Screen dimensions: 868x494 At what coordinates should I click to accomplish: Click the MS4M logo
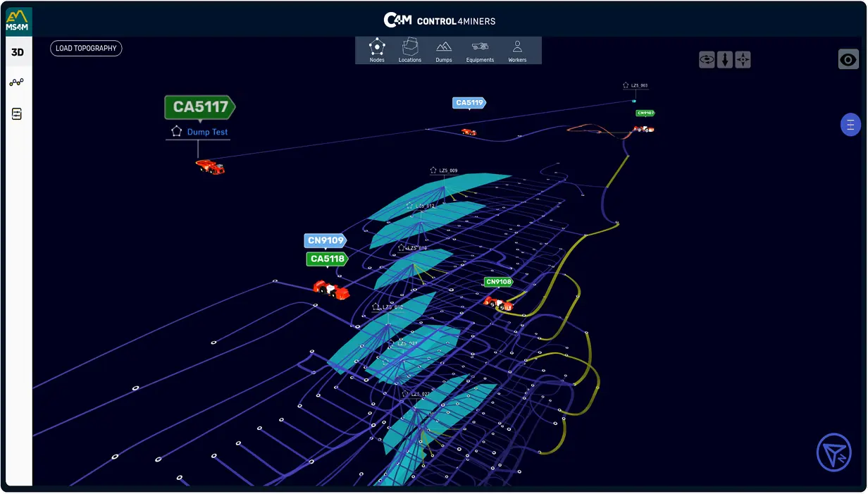tap(17, 20)
